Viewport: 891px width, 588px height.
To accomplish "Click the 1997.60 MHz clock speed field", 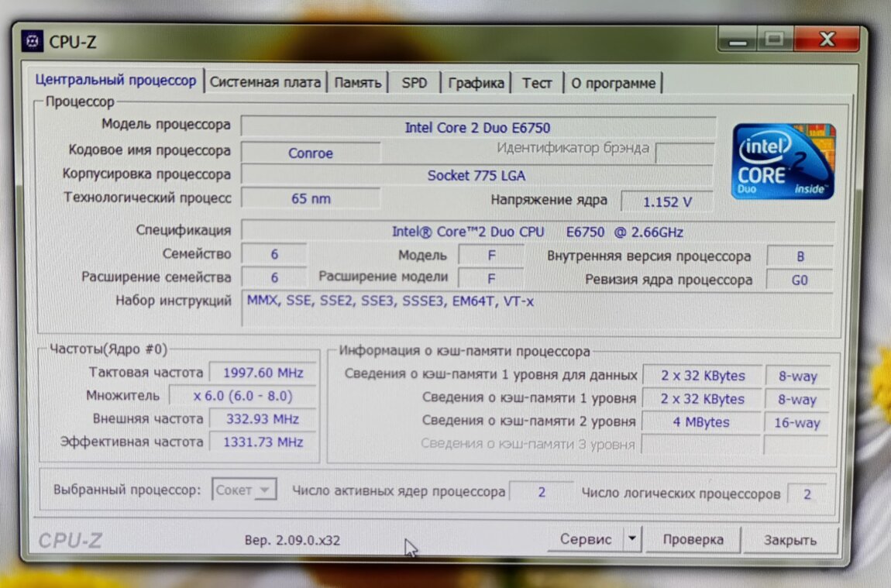I will tap(263, 373).
